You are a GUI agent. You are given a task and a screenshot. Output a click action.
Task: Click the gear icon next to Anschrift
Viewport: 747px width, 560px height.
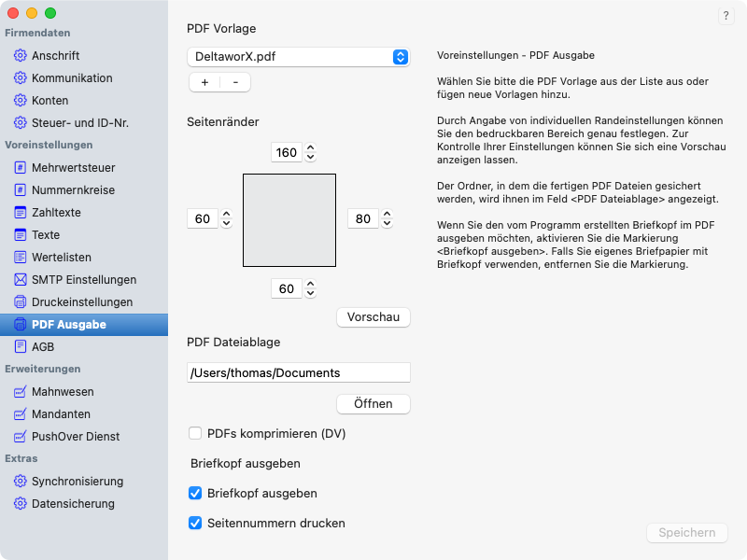click(20, 56)
